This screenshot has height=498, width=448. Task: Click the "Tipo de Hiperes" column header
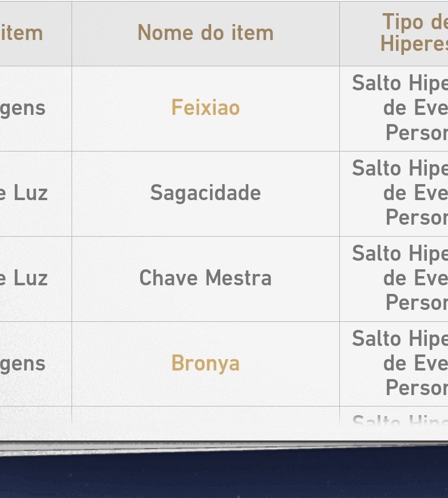(x=413, y=33)
